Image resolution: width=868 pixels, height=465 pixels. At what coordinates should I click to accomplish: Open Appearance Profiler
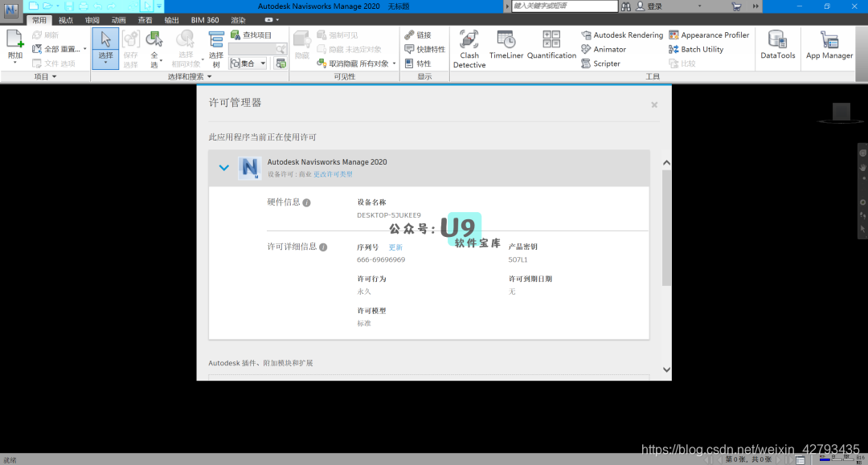click(709, 35)
